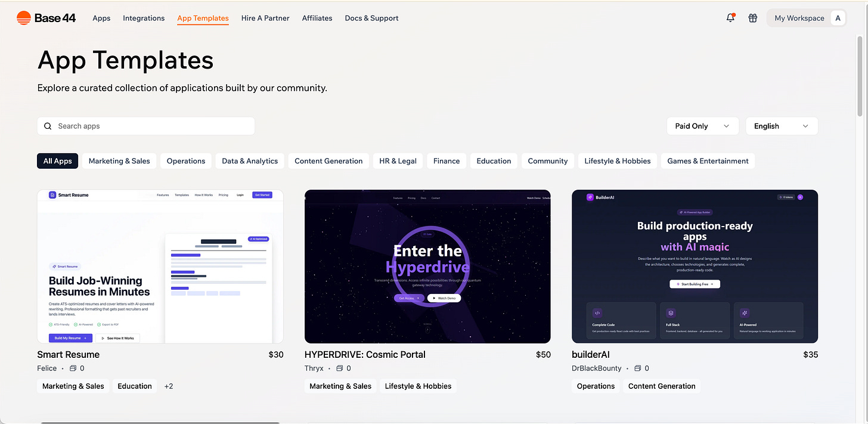Go to the Apps nav item
Screen dimensions: 868x424
tap(101, 18)
